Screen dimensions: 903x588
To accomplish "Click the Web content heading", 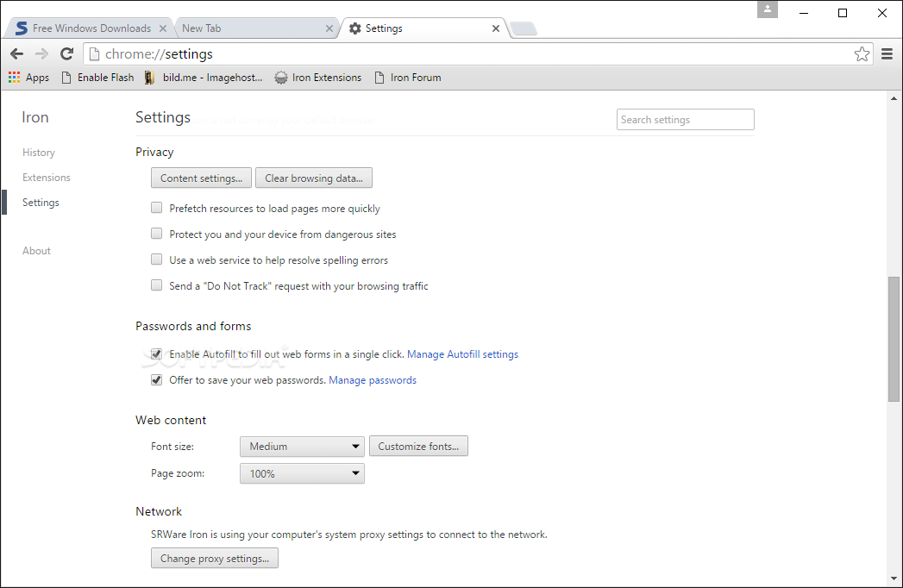I will 171,420.
